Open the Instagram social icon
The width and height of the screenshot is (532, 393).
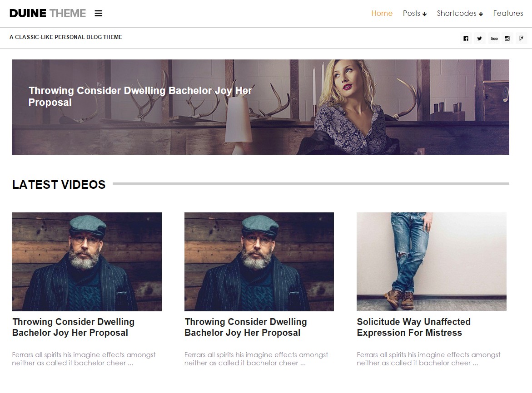507,38
